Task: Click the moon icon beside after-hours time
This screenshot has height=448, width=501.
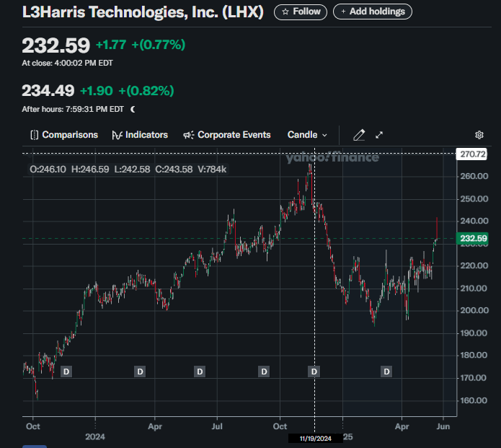Action: pyautogui.click(x=133, y=110)
